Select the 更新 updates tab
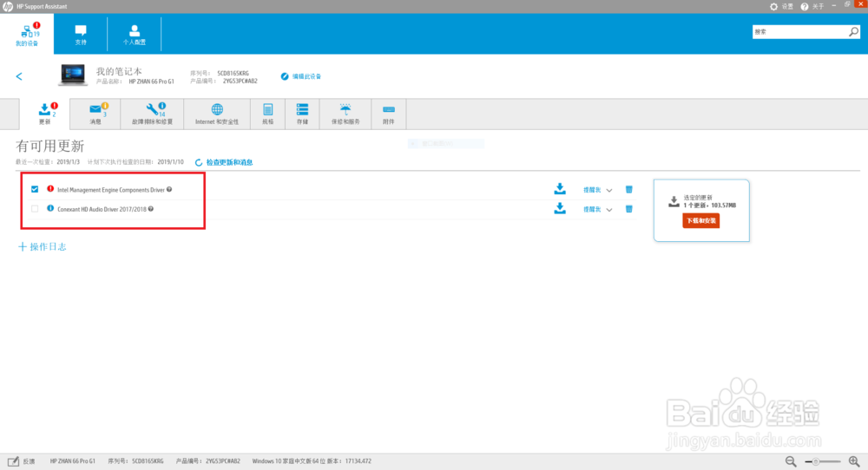868x470 pixels. (45, 114)
